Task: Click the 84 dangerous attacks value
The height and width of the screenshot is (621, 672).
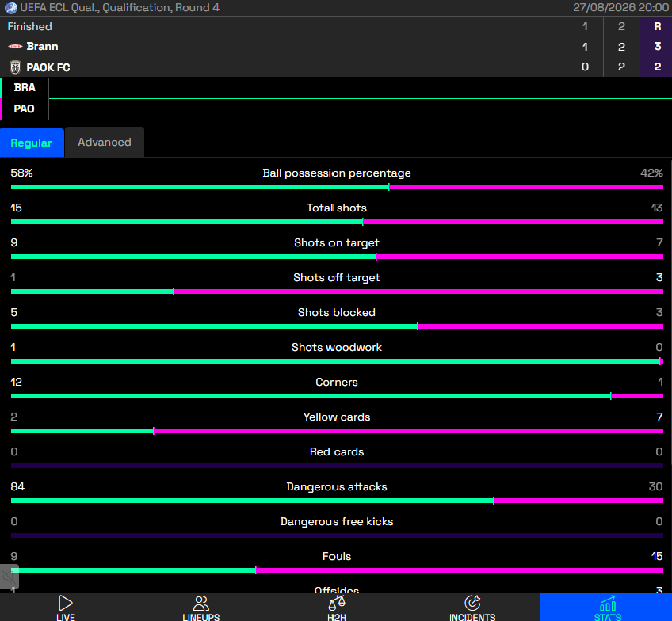Action: 17,486
